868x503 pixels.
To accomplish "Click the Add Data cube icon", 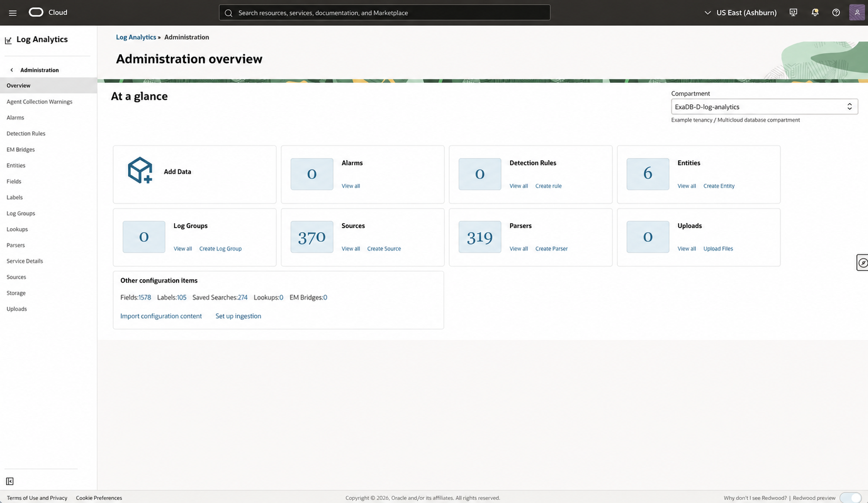I will [x=140, y=170].
